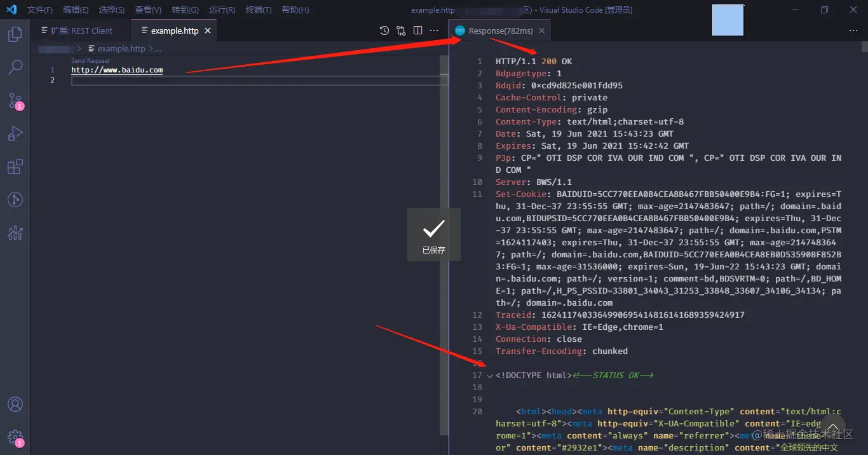The image size is (868, 455).
Task: Select the Response(782ms) tab
Action: click(501, 31)
